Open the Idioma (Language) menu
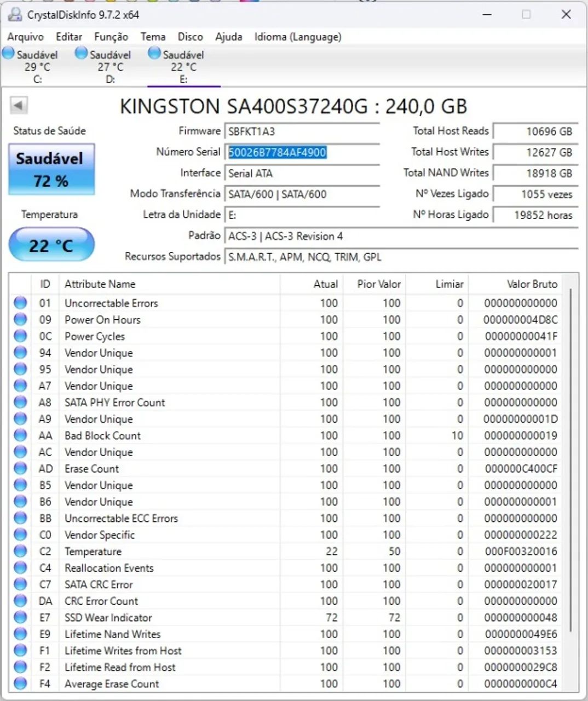This screenshot has height=701, width=588. (x=298, y=37)
